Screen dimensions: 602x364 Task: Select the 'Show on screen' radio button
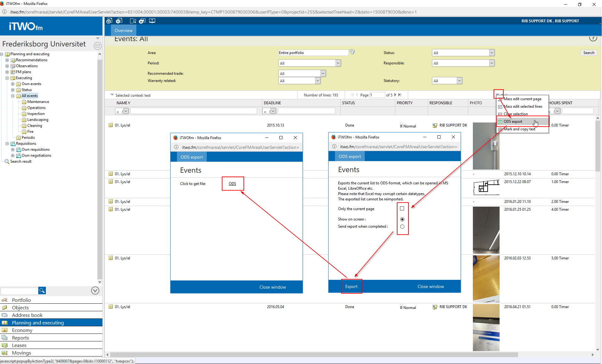click(x=402, y=219)
